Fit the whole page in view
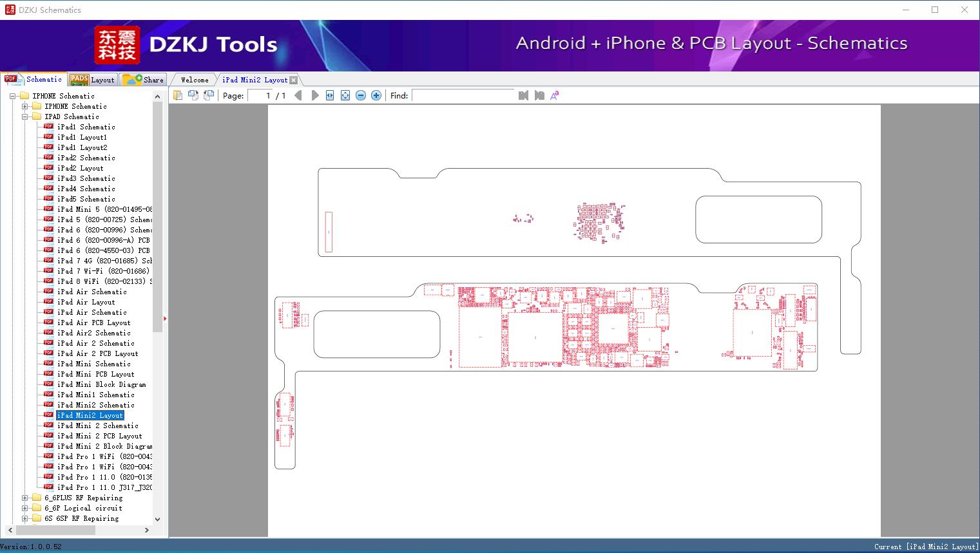Image resolution: width=980 pixels, height=553 pixels. [x=345, y=95]
